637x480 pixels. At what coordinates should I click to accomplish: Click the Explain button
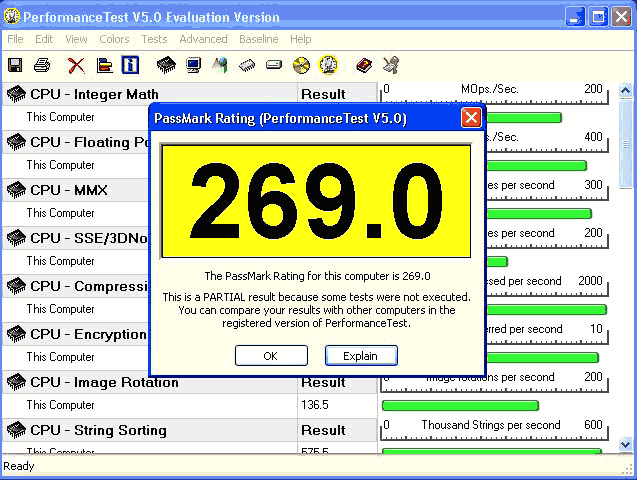tap(360, 356)
